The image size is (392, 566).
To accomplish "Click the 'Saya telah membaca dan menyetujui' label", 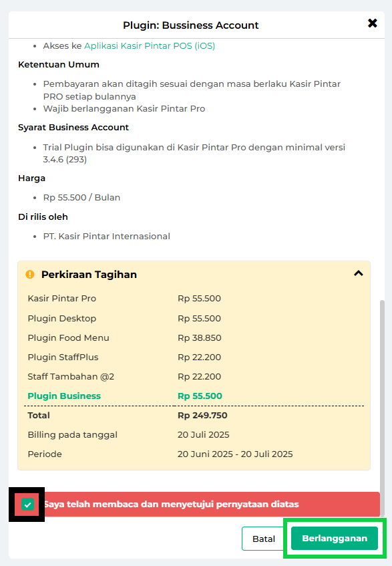I will coord(172,505).
